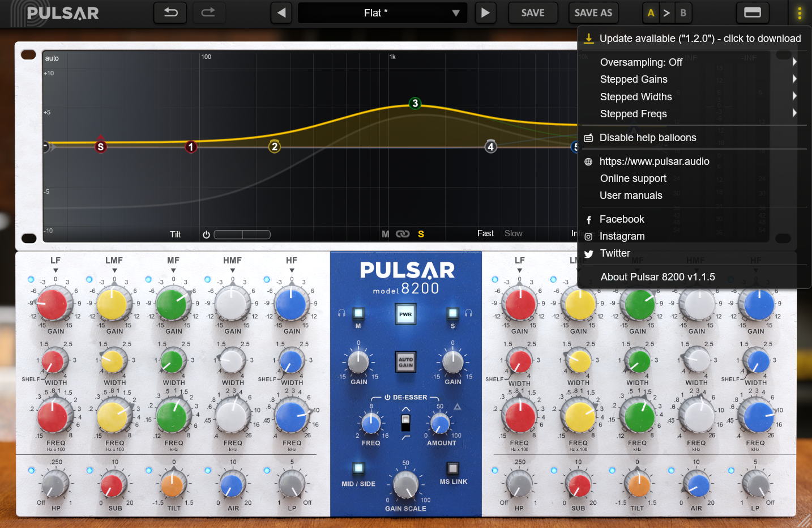This screenshot has height=528, width=812.
Task: Toggle the AUTO GAIN button
Action: (405, 362)
